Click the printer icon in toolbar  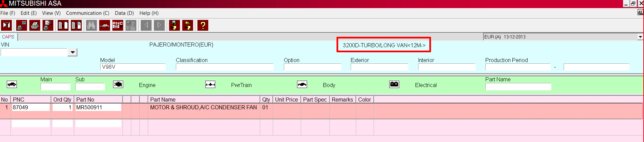tap(35, 25)
